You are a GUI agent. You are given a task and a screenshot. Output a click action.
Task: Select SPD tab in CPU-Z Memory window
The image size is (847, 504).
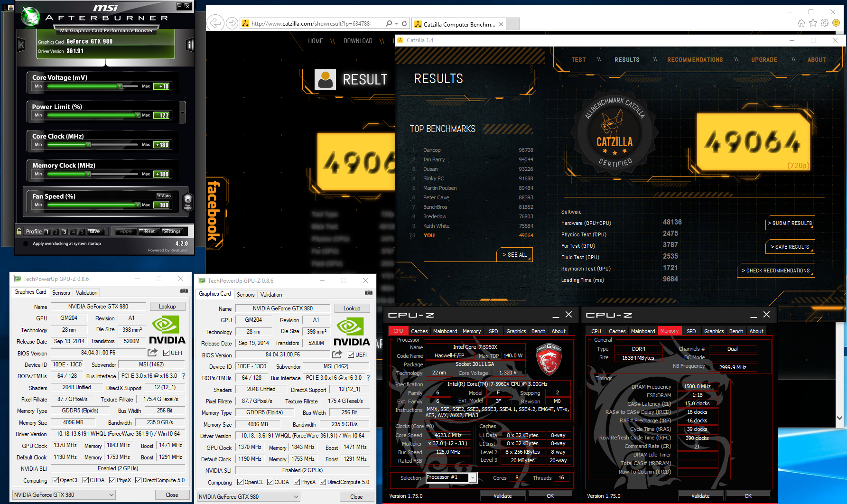point(691,331)
